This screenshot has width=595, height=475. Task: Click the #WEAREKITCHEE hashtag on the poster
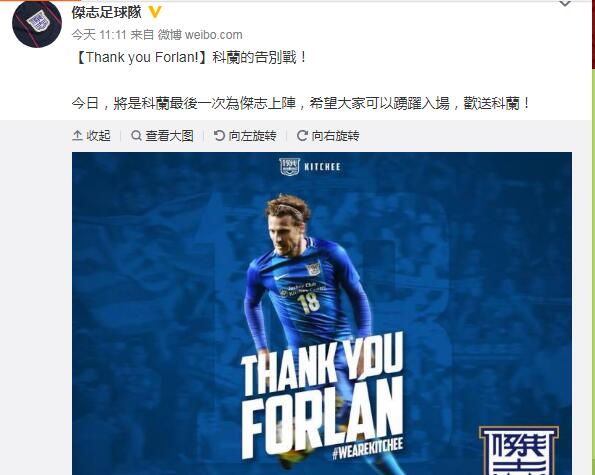[367, 450]
